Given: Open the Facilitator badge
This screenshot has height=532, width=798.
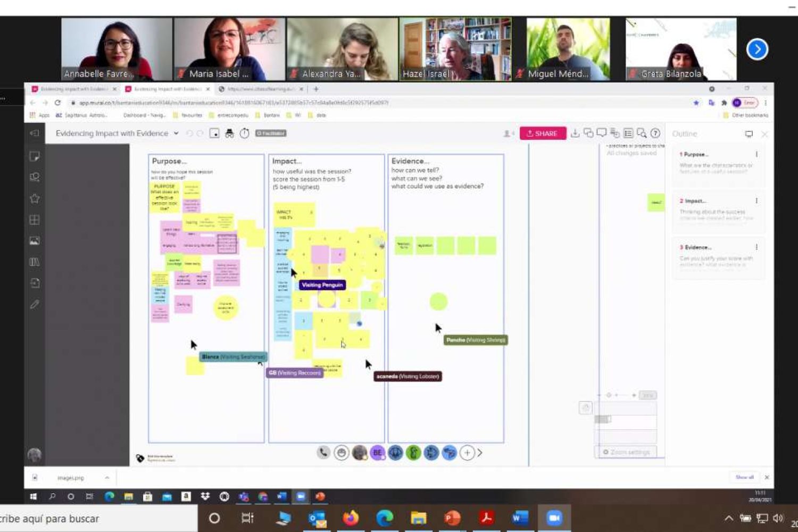Looking at the screenshot, I should pyautogui.click(x=271, y=134).
